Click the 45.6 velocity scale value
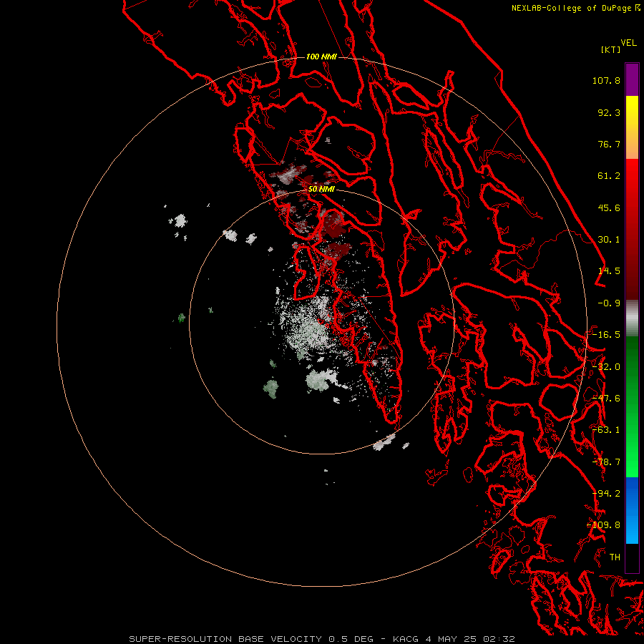Image resolution: width=644 pixels, height=644 pixels. (609, 208)
